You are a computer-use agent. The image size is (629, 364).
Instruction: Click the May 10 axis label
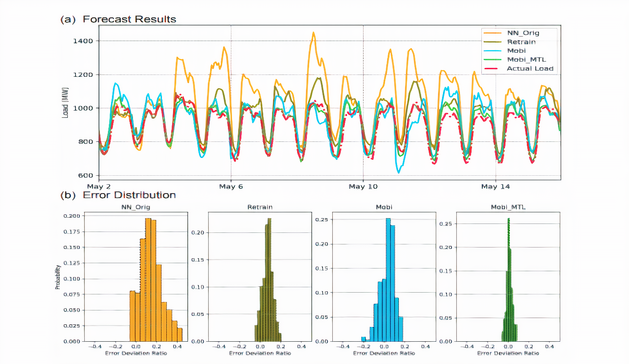tap(363, 186)
